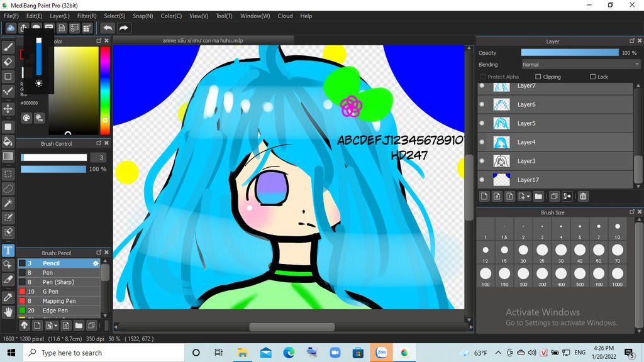The width and height of the screenshot is (644, 362).
Task: Pick brush size 100 preset
Action: [x=486, y=276]
